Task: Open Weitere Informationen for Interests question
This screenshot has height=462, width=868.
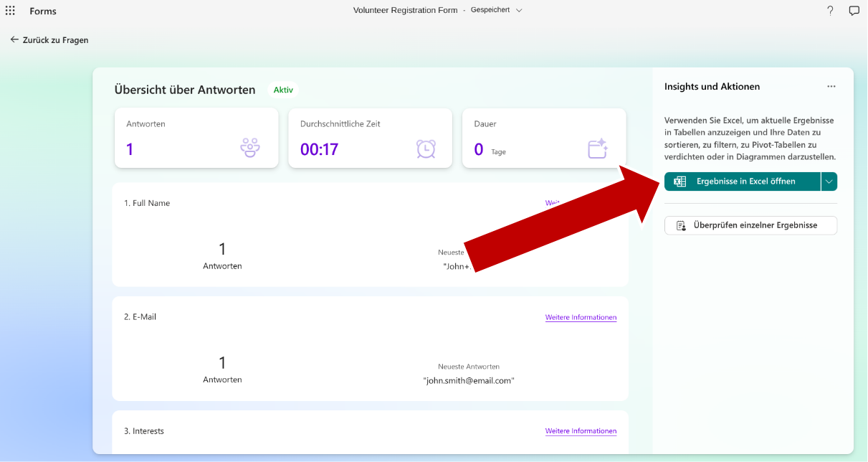Action: pos(581,431)
